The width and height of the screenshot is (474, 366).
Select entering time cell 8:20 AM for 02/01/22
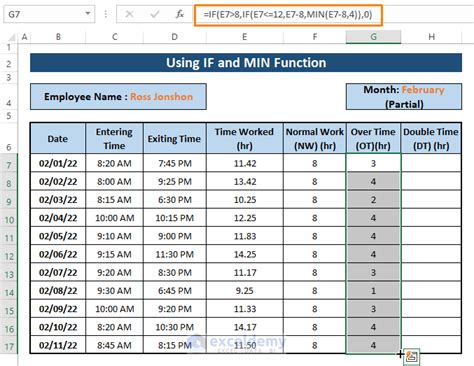pyautogui.click(x=115, y=163)
